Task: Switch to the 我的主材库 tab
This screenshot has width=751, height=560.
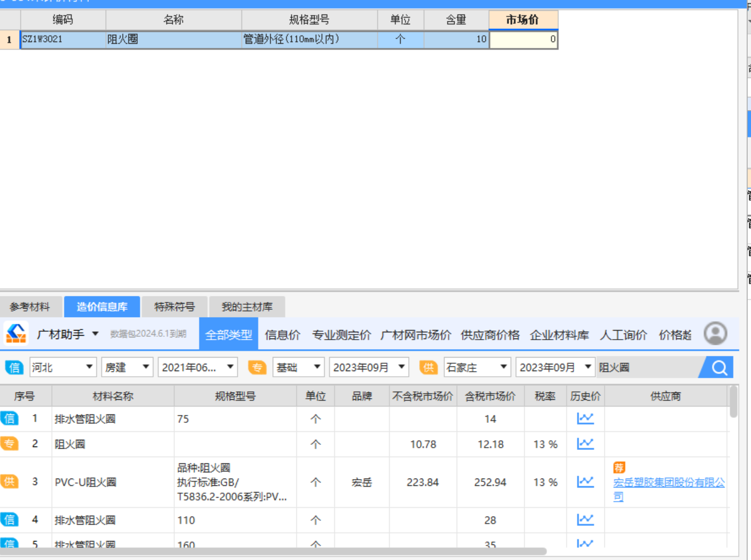Action: 247,307
